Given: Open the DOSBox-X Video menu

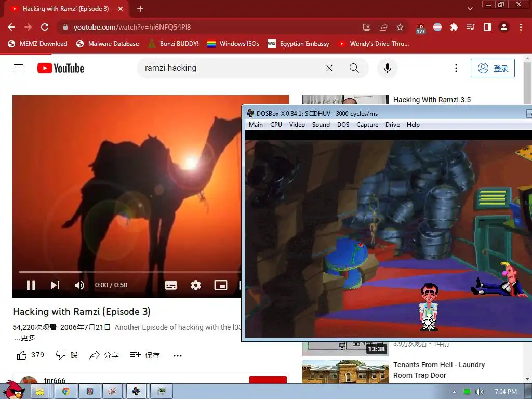Looking at the screenshot, I should click(297, 125).
